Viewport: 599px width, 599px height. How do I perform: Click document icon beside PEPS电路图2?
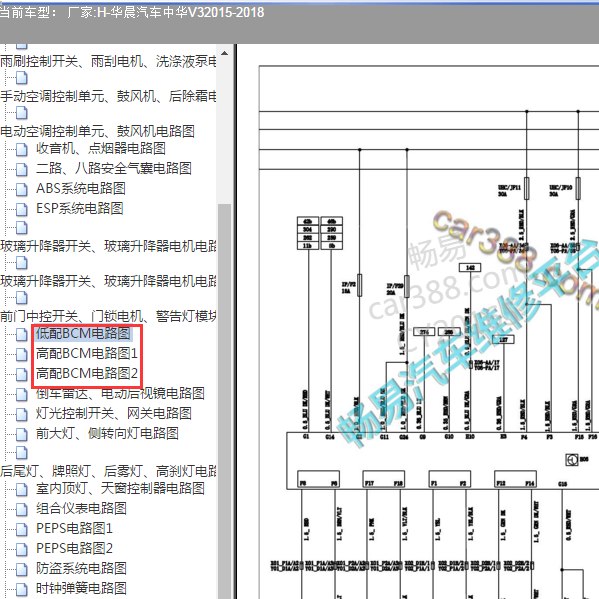(x=22, y=549)
